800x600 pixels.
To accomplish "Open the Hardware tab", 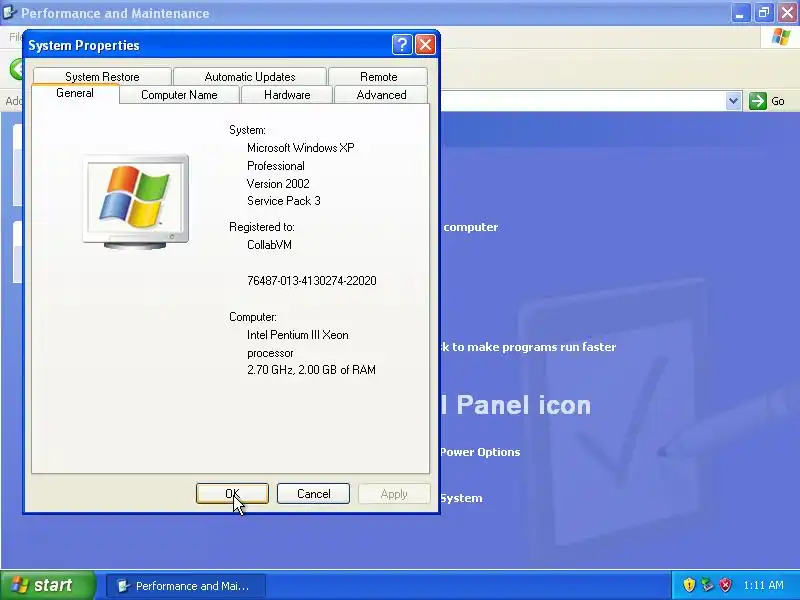I will tap(287, 95).
